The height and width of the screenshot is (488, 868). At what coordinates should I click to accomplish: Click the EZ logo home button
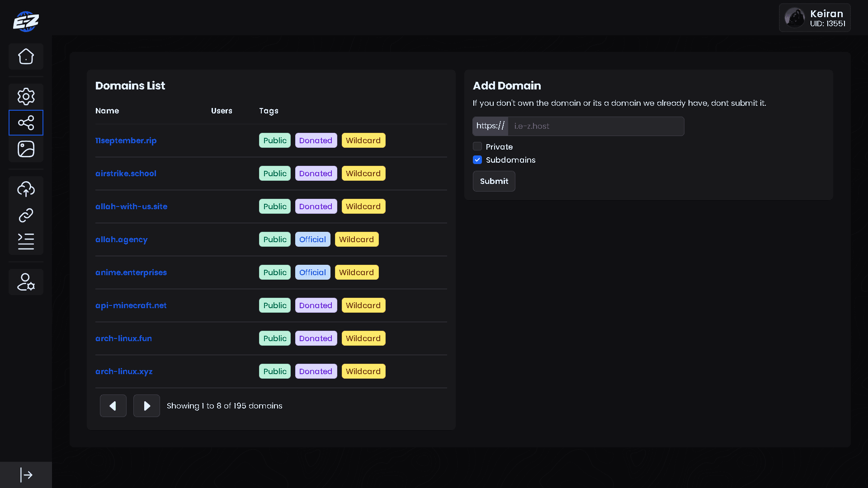26,21
